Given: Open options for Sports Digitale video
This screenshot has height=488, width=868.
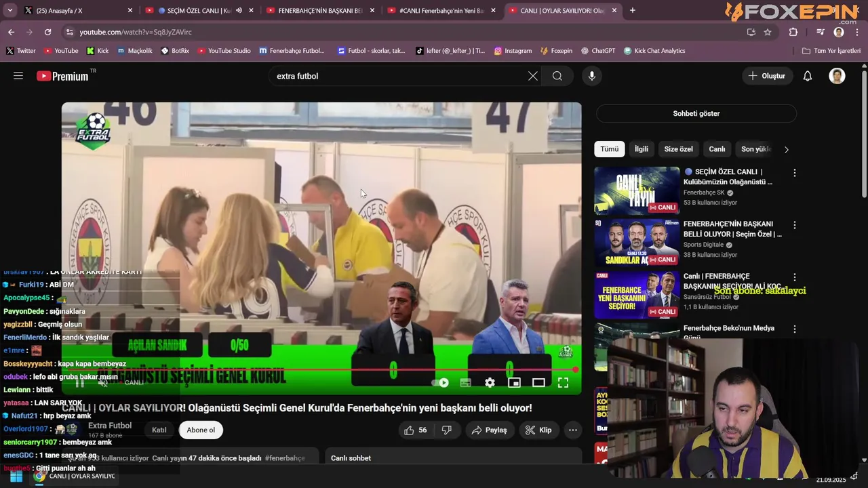Looking at the screenshot, I should point(795,225).
